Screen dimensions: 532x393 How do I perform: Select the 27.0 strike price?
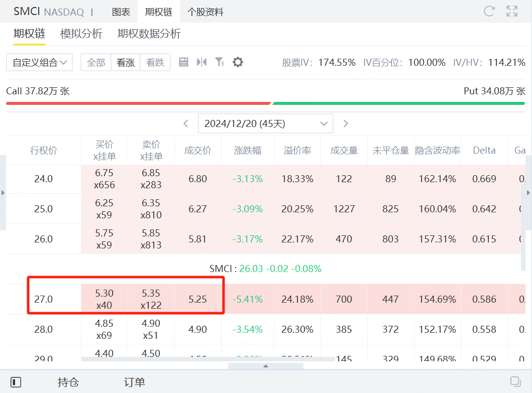point(43,299)
